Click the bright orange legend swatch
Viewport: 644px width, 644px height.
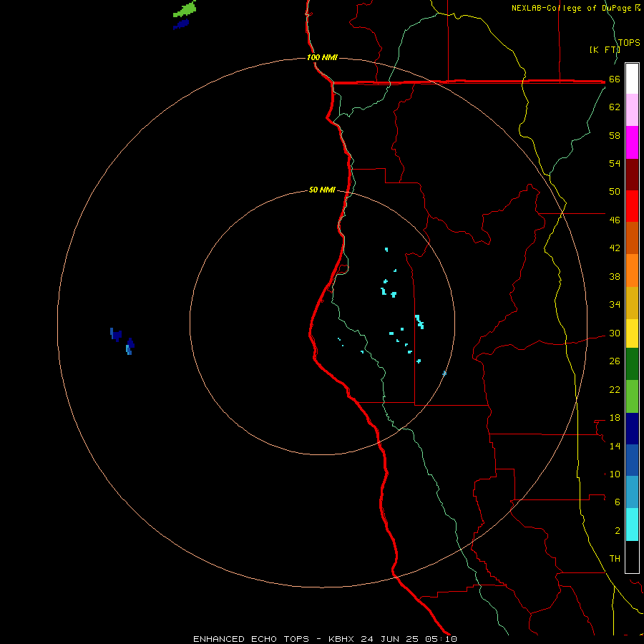tap(632, 270)
